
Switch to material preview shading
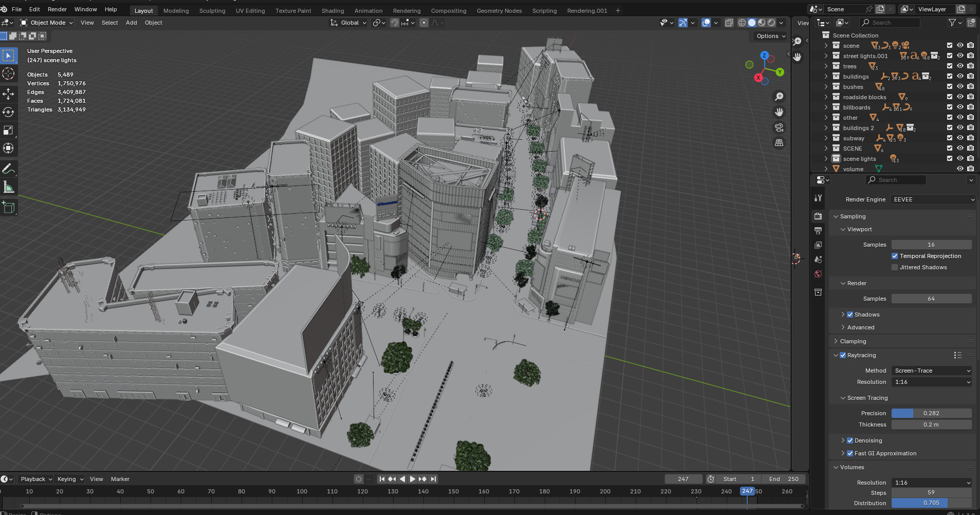(x=762, y=23)
